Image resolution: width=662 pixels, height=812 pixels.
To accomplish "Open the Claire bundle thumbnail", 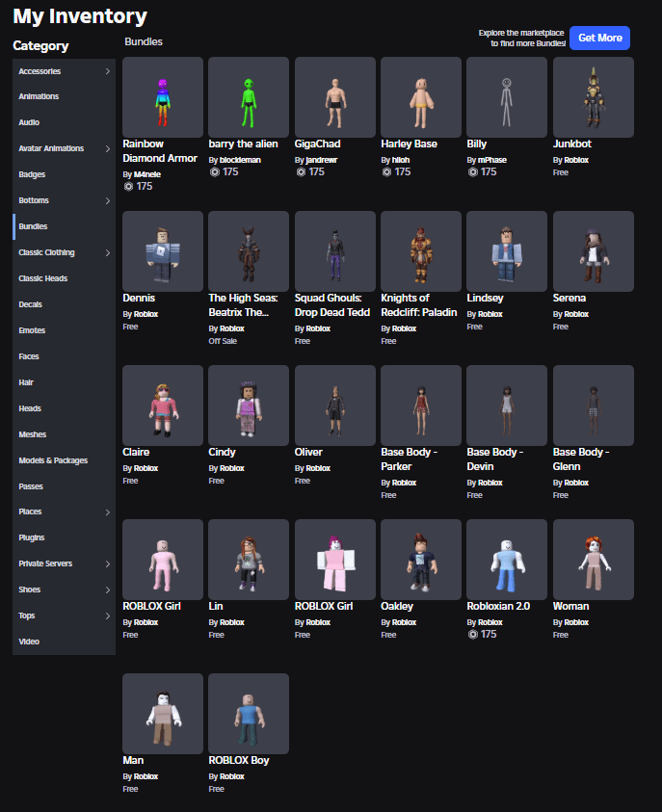I will (x=163, y=406).
